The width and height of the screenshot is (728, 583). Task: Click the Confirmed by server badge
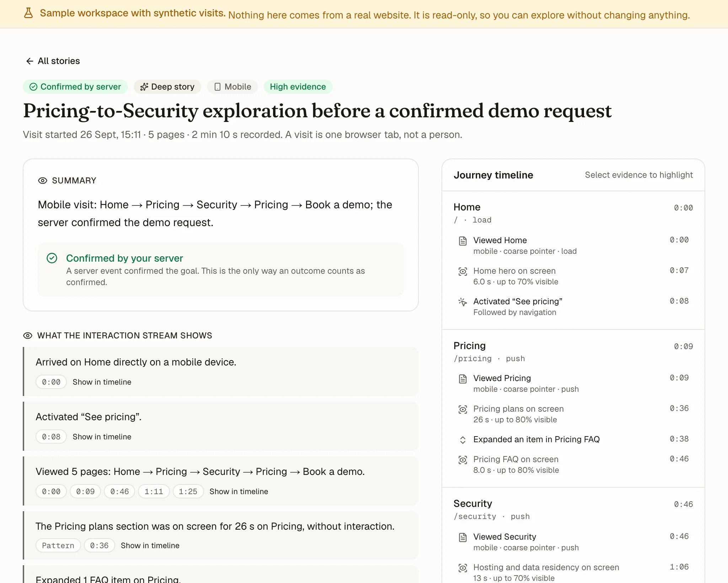(x=75, y=87)
